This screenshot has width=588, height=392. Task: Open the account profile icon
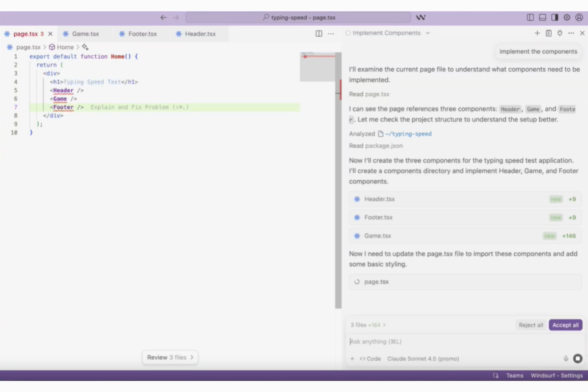(x=579, y=17)
